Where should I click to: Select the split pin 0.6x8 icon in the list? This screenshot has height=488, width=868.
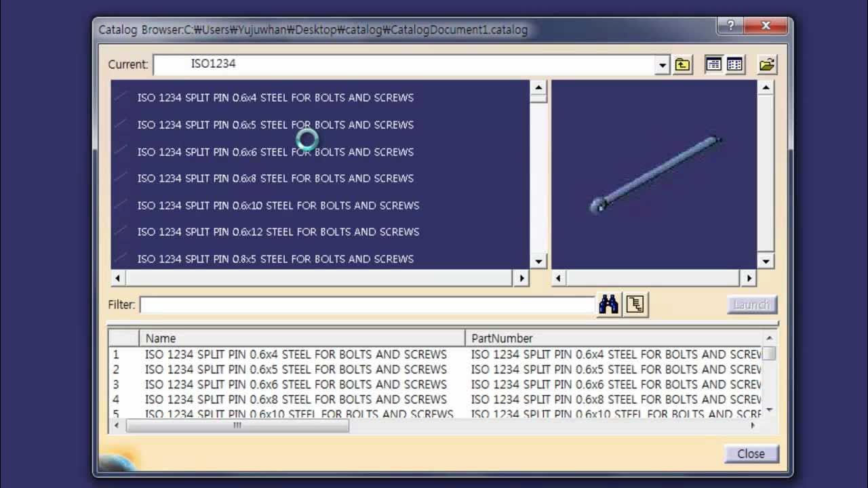click(121, 178)
